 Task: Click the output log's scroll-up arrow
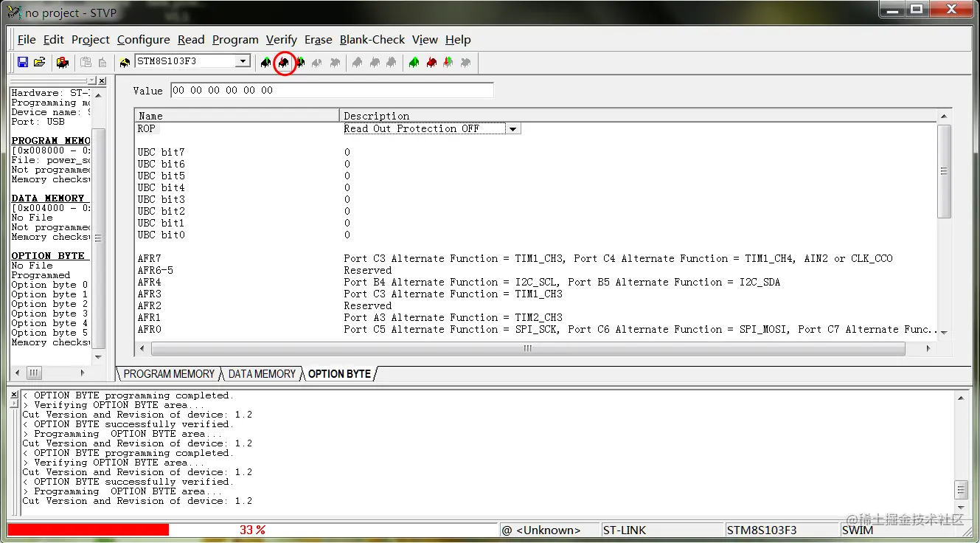pyautogui.click(x=961, y=398)
